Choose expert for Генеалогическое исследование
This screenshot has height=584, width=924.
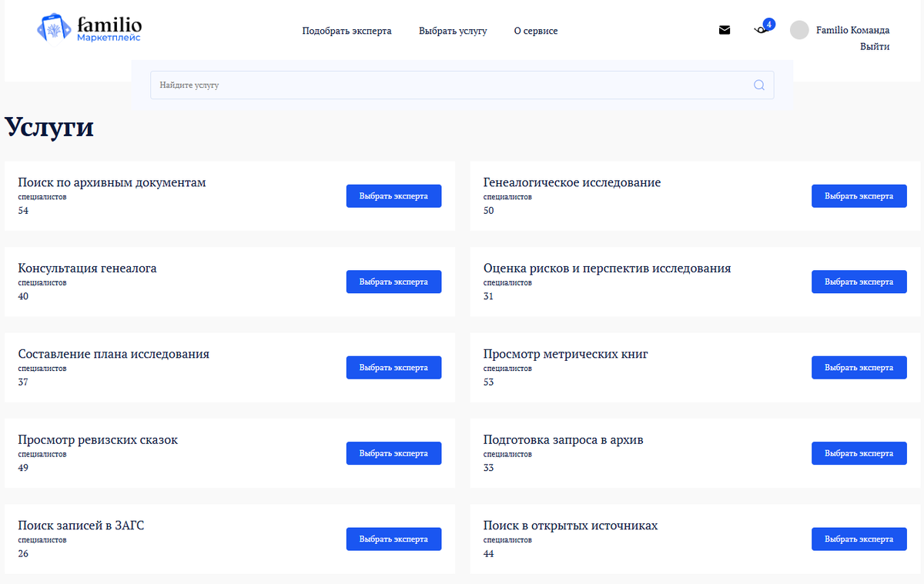[x=859, y=195]
